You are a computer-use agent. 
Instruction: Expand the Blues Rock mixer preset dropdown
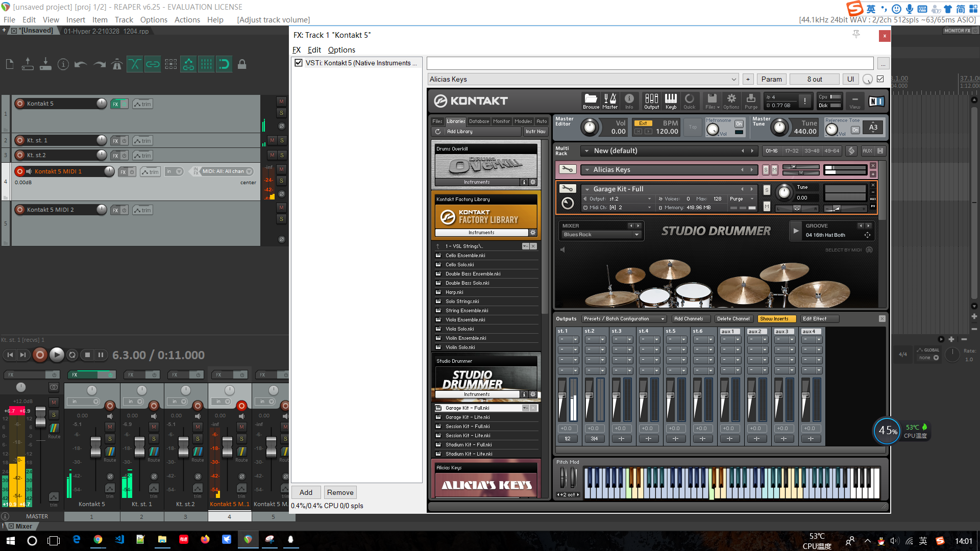(636, 235)
